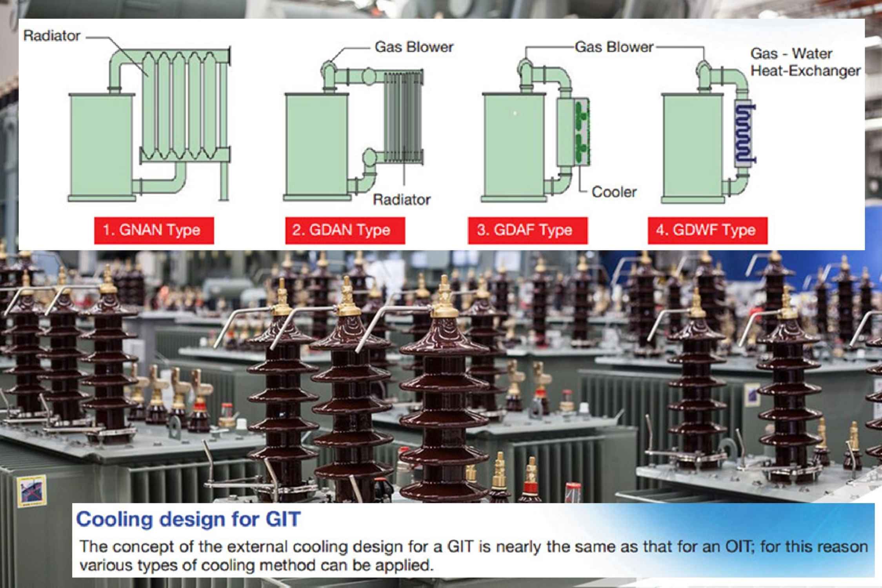This screenshot has width=882, height=588.
Task: Click the green cooler fans in GDAF diagram
Action: click(x=580, y=132)
